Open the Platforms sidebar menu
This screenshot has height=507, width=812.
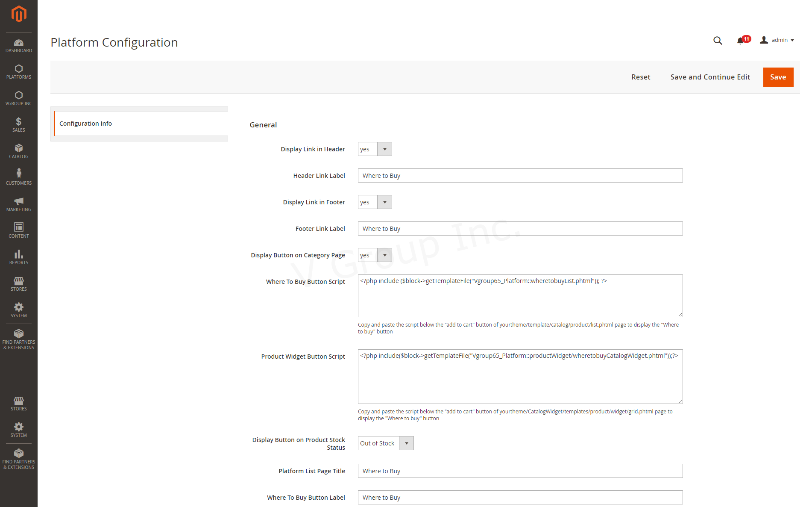[x=19, y=72]
